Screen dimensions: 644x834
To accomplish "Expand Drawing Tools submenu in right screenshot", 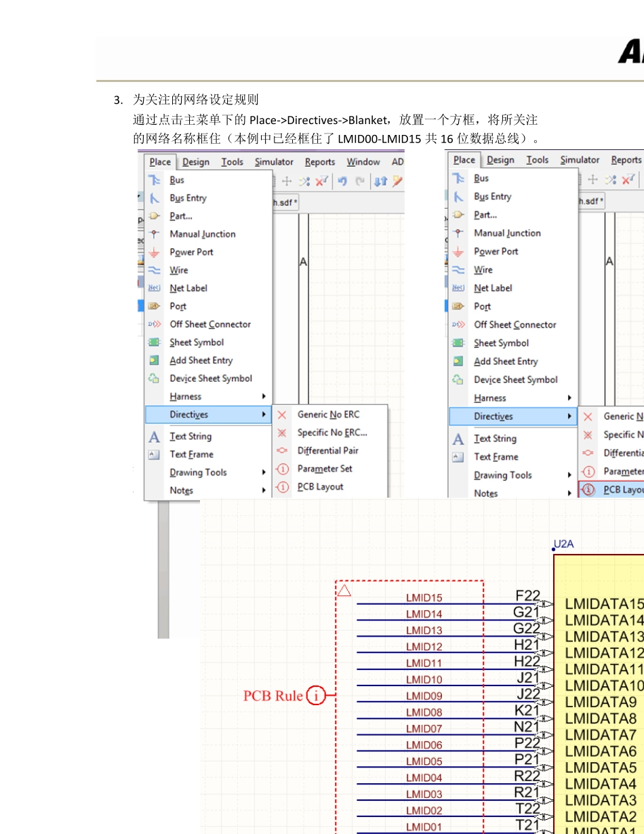I will click(x=569, y=475).
